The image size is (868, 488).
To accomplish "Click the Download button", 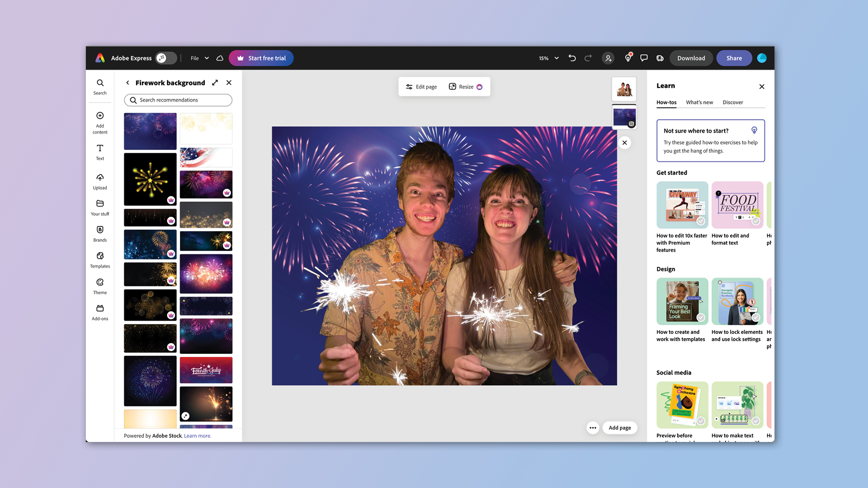I will (x=691, y=58).
